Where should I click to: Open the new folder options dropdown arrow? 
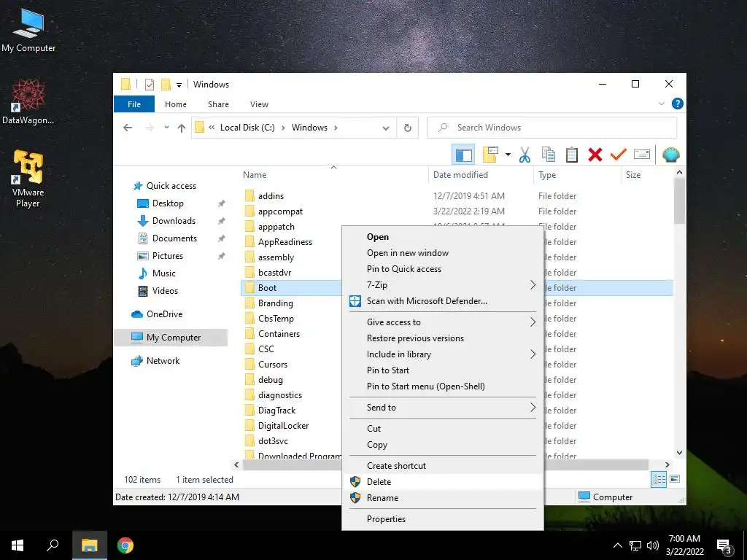[x=508, y=155]
